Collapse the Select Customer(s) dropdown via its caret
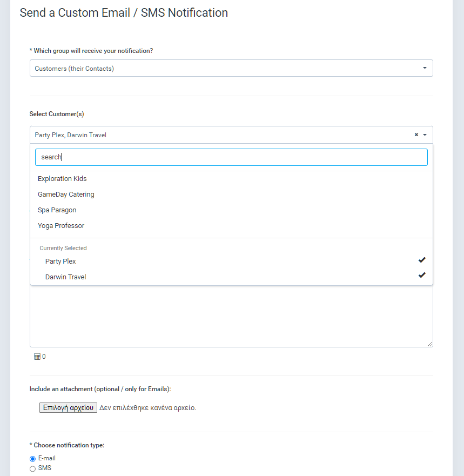The image size is (464, 476). pos(425,135)
